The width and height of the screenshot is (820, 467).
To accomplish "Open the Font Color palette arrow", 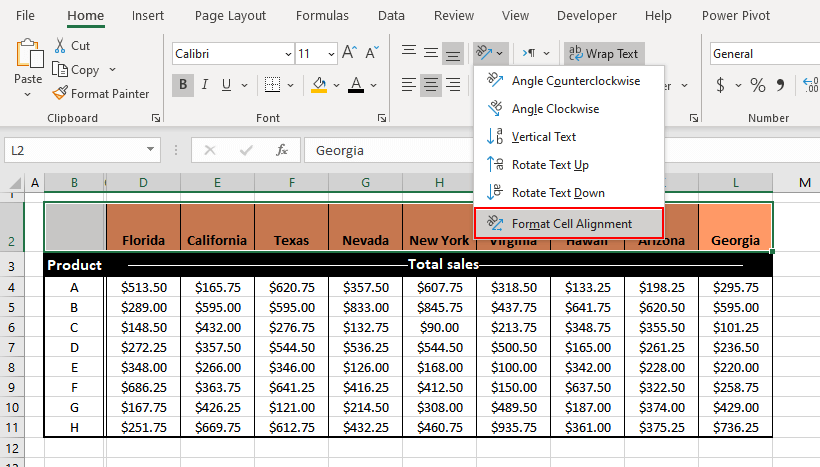I will click(x=373, y=85).
